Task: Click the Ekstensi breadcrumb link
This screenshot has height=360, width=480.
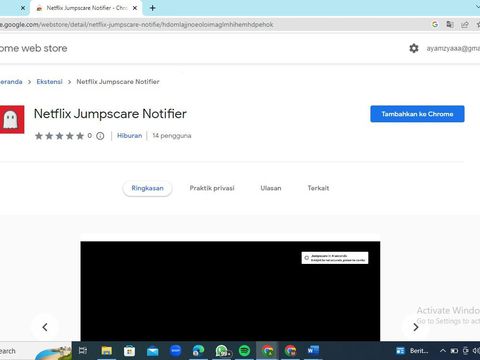Action: point(49,82)
